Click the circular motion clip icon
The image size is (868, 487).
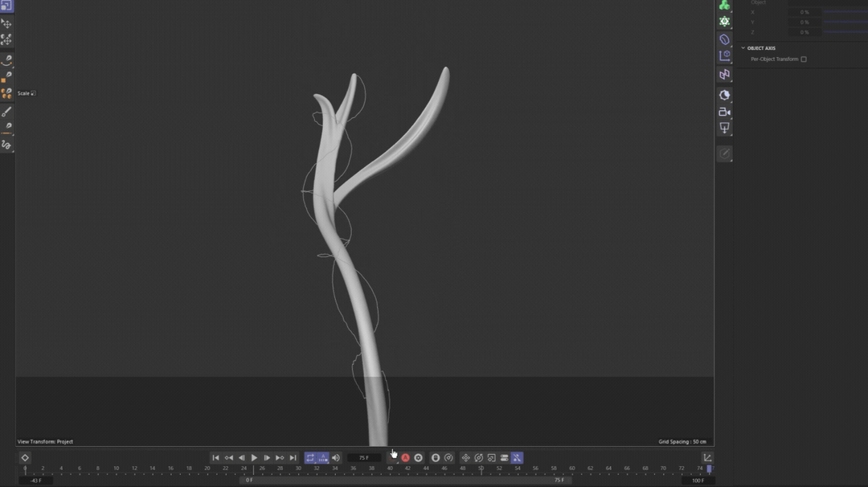point(448,458)
